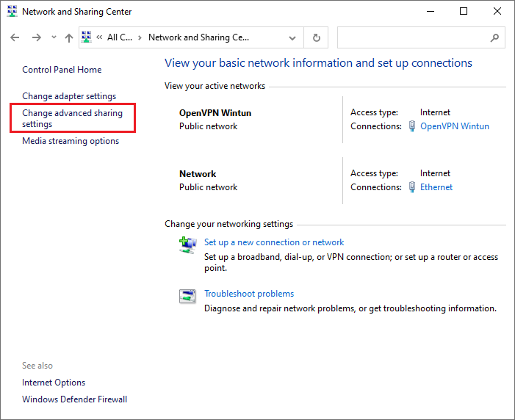Refresh the Network and Sharing Center page
Viewport: 515px width, 420px height.
click(x=316, y=37)
